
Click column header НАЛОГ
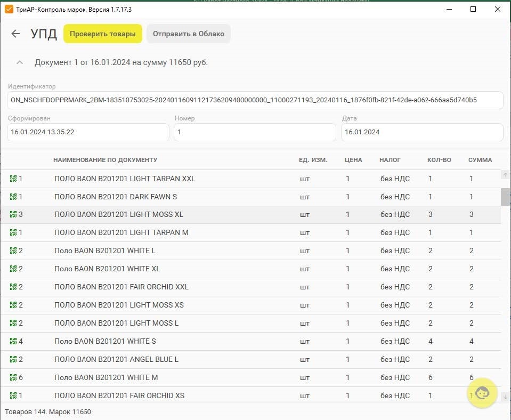(390, 160)
